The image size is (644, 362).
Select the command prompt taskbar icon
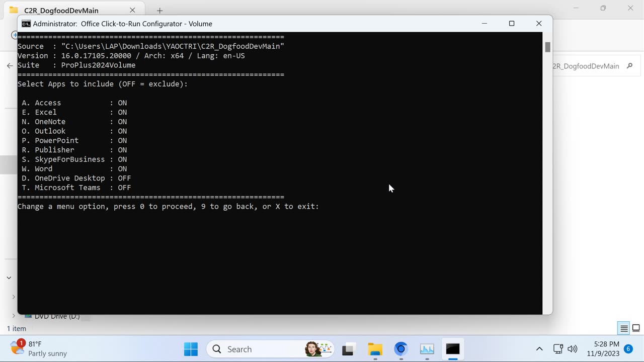[453, 349]
